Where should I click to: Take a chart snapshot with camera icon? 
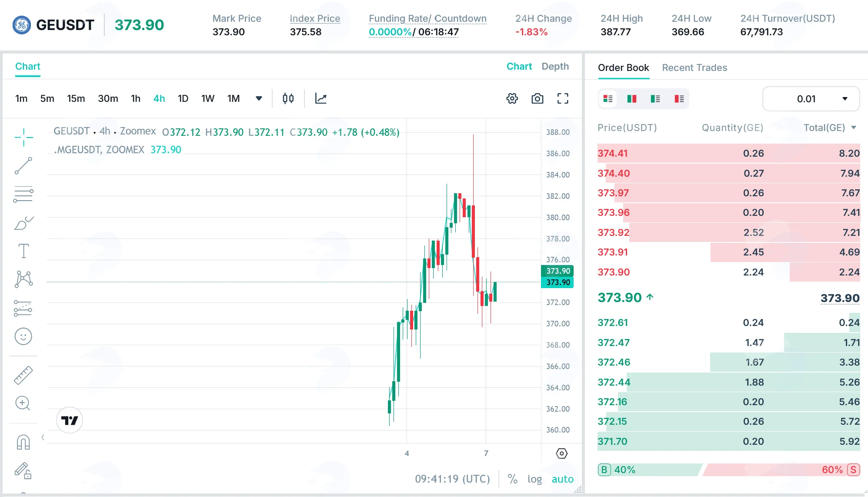pos(537,99)
